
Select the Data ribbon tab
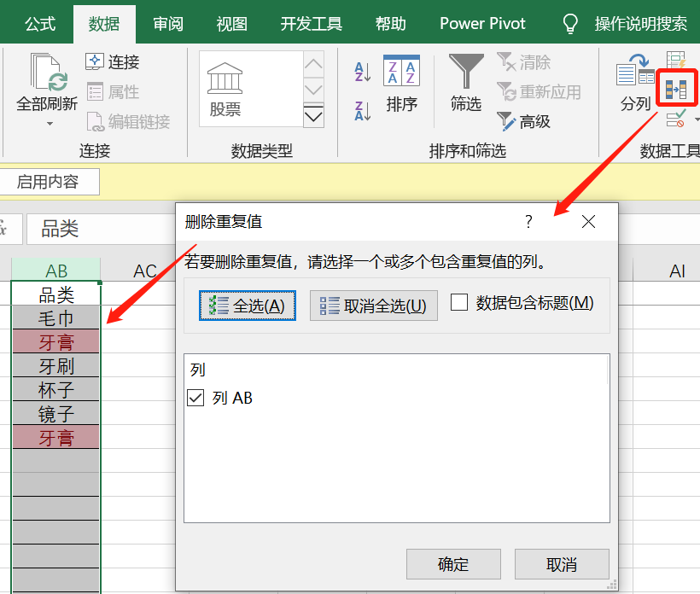[104, 24]
